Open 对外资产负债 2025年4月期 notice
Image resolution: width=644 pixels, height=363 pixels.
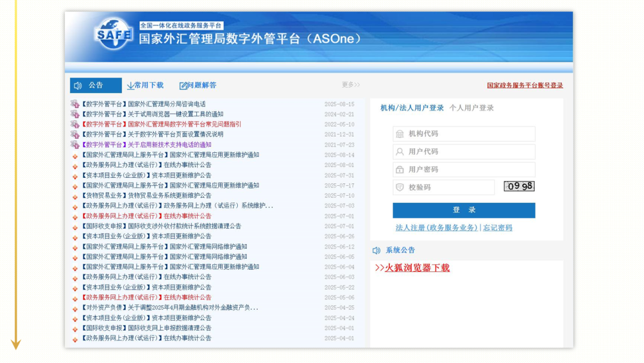tap(170, 307)
